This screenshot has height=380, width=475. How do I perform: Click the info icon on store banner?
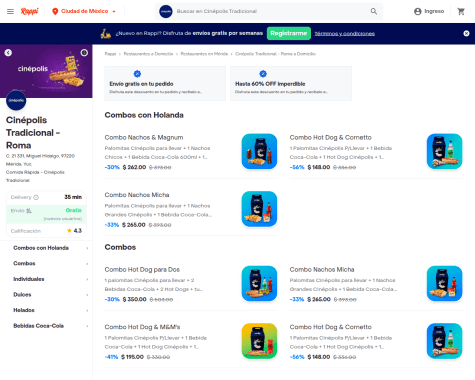(84, 53)
